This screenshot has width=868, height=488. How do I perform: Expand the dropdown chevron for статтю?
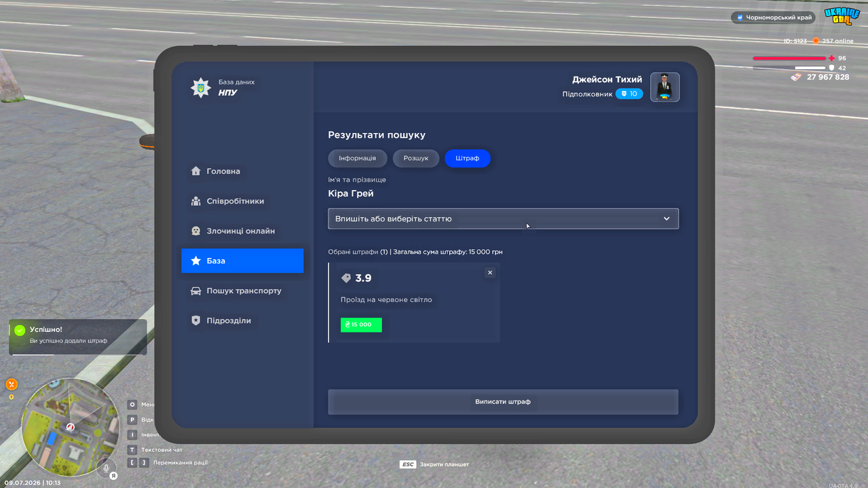(666, 219)
